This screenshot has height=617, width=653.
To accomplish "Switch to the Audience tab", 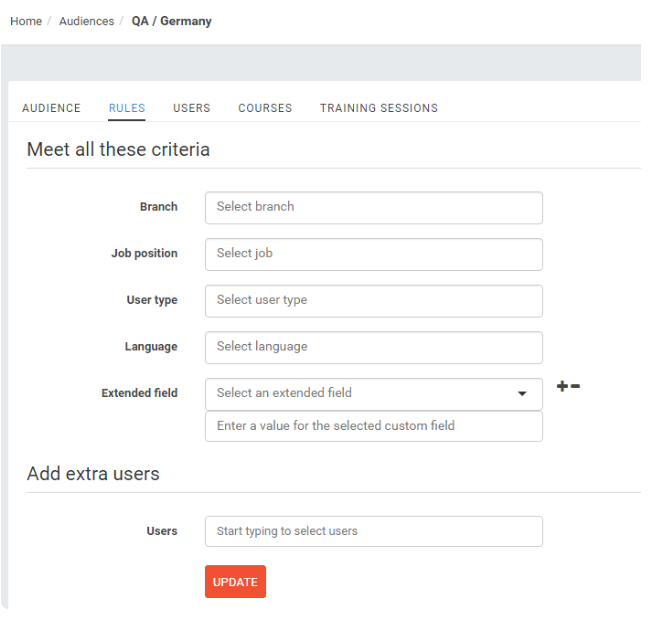I will [51, 108].
